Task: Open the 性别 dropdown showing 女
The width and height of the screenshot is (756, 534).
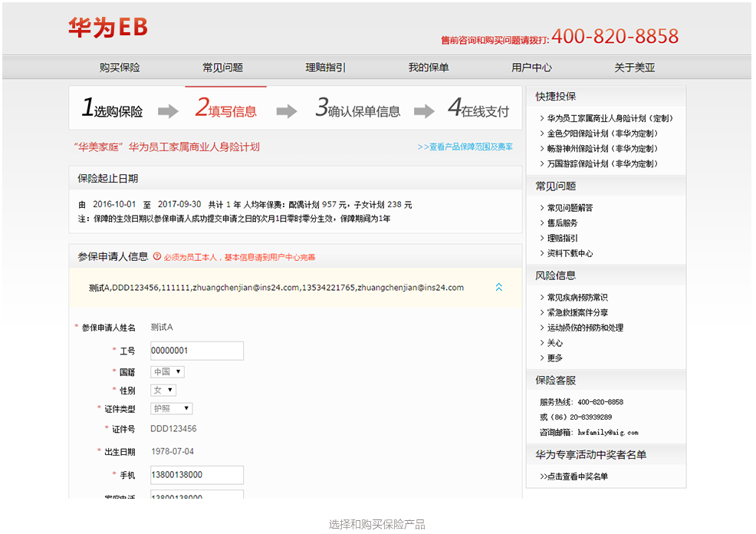Action: 163,391
